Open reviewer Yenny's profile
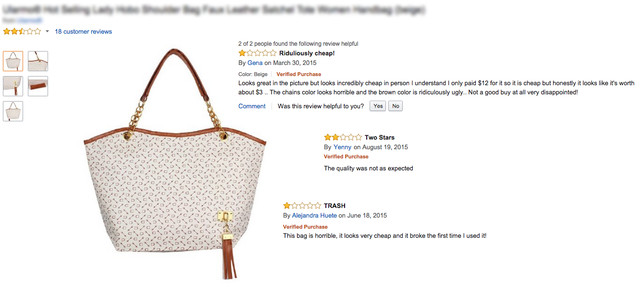 (343, 147)
